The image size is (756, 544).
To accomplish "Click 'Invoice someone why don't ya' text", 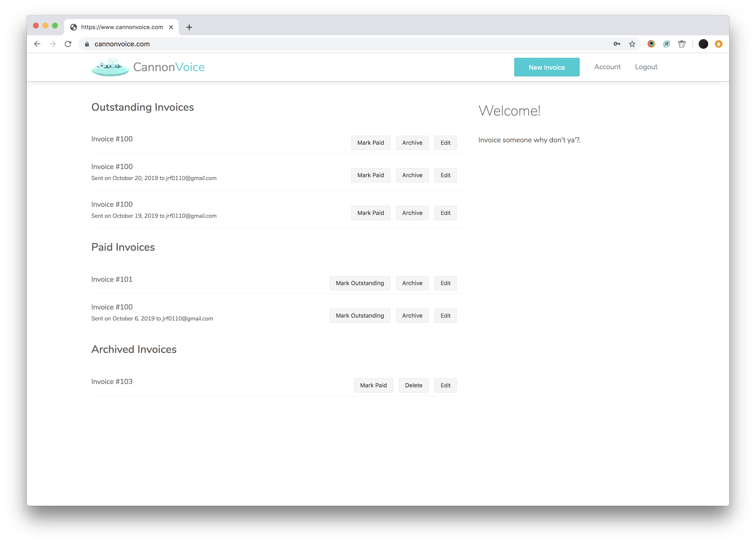I will coord(529,140).
